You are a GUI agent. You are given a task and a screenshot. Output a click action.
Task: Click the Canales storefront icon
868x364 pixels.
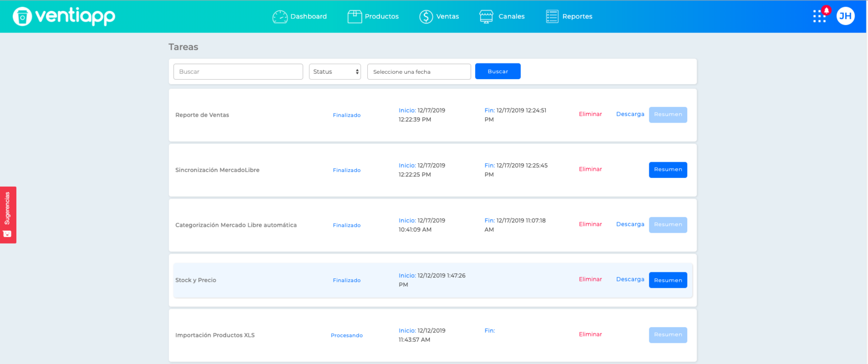click(x=487, y=17)
